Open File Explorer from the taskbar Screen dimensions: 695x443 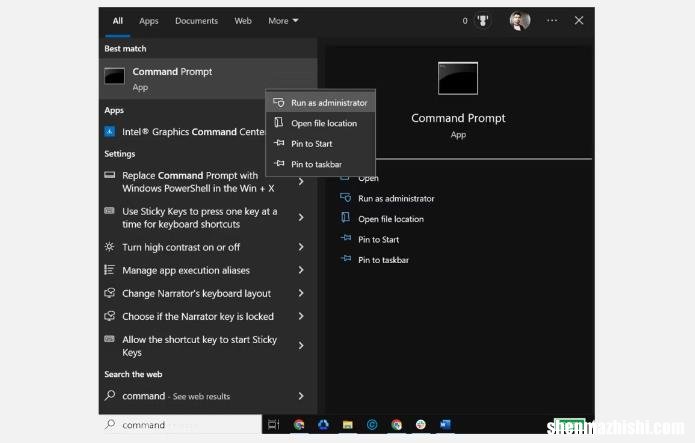348,425
